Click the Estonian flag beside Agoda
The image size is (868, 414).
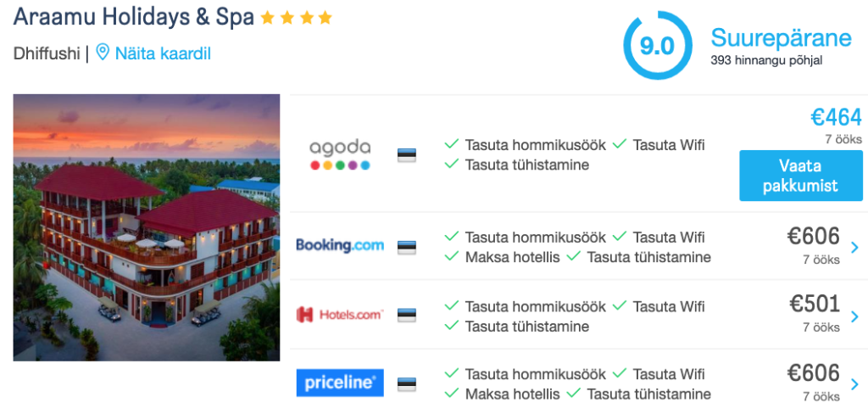pyautogui.click(x=407, y=155)
